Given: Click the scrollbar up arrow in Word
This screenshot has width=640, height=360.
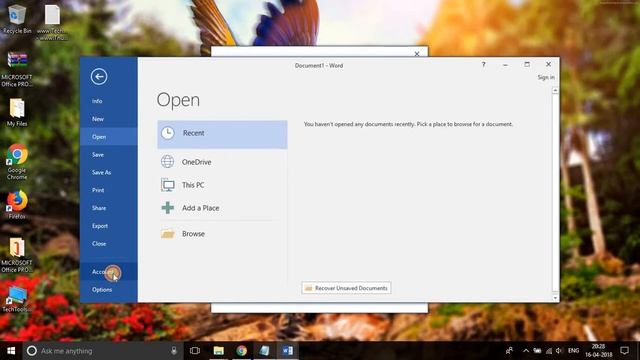Looking at the screenshot, I should point(555,91).
